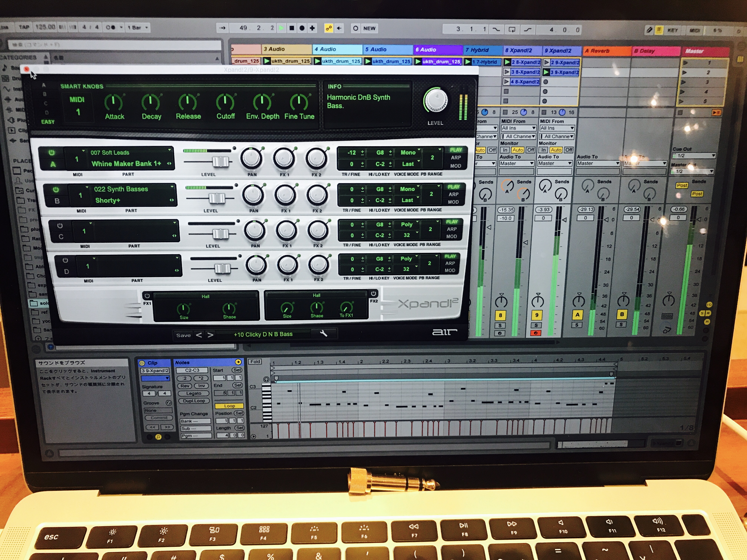Click the transport Stop button

pos(292,28)
